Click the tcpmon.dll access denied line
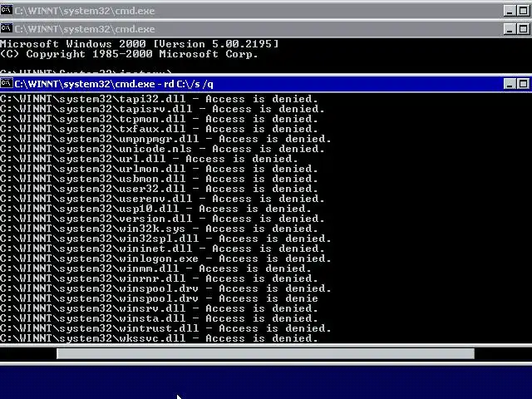The image size is (532, 399). coord(159,119)
